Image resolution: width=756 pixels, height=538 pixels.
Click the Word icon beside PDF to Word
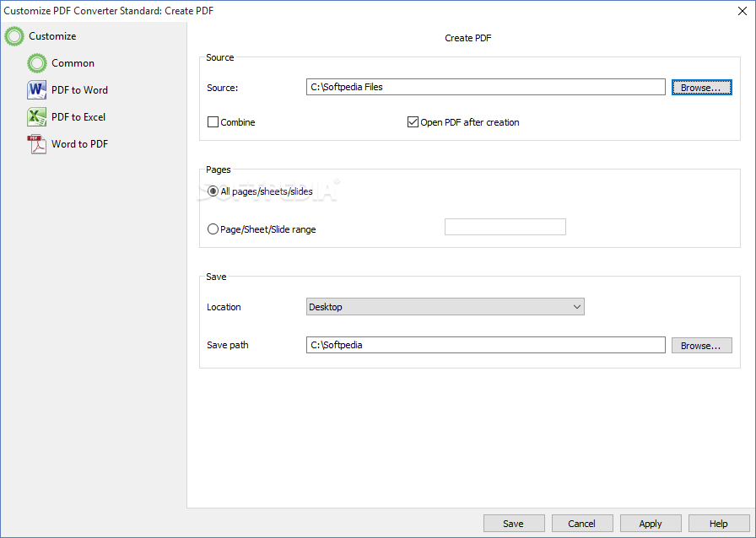point(36,90)
